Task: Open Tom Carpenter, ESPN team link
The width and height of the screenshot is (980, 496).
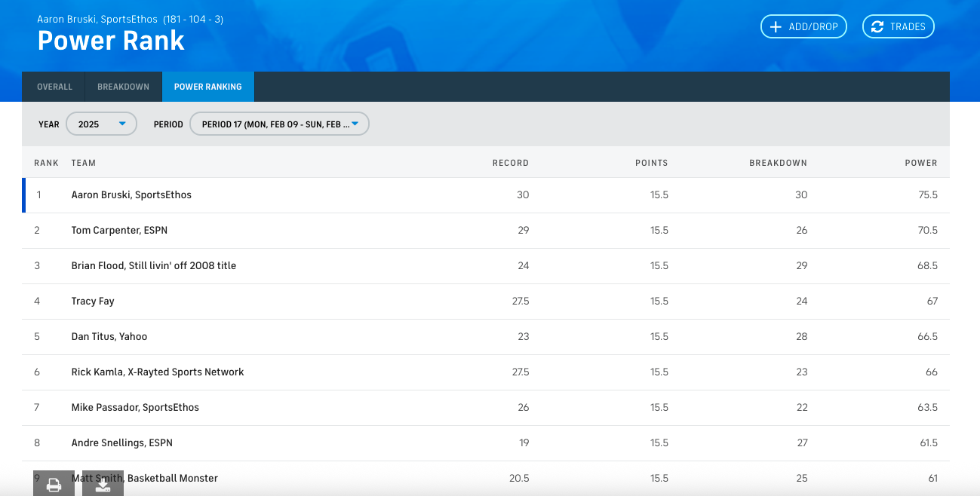Action: point(119,230)
